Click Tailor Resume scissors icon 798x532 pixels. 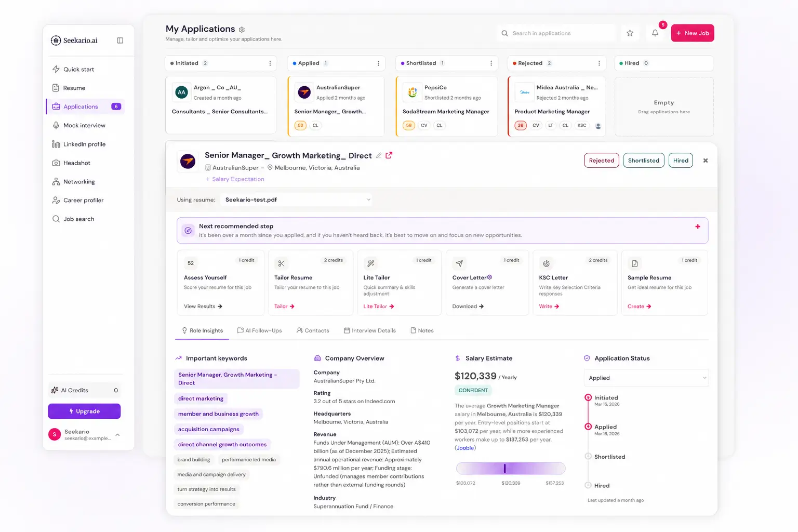[x=281, y=263]
